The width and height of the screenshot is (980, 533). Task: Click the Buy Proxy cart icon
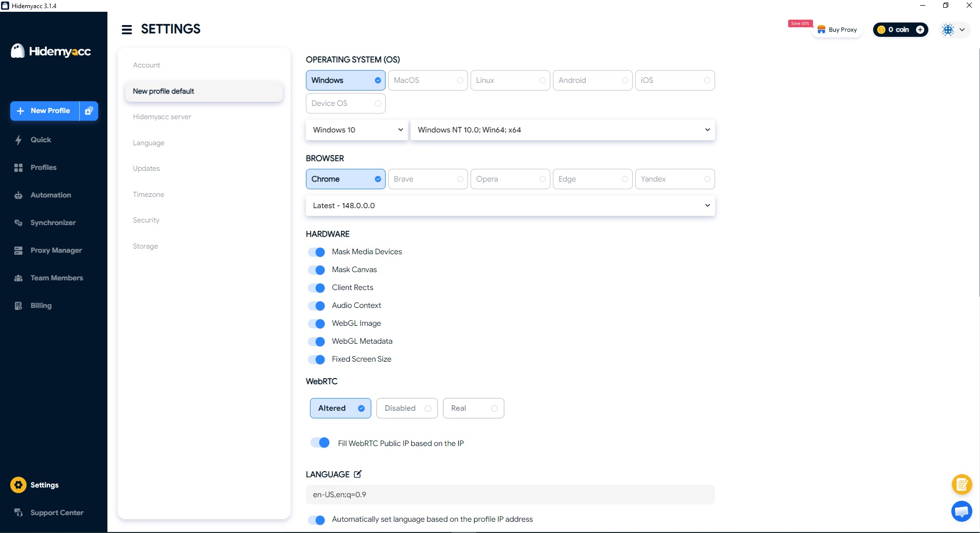821,30
